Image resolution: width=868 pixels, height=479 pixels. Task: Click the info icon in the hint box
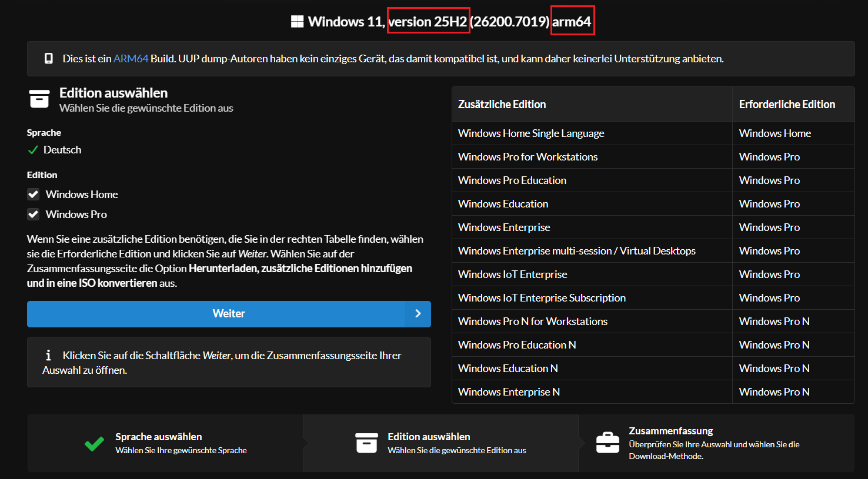(48, 356)
